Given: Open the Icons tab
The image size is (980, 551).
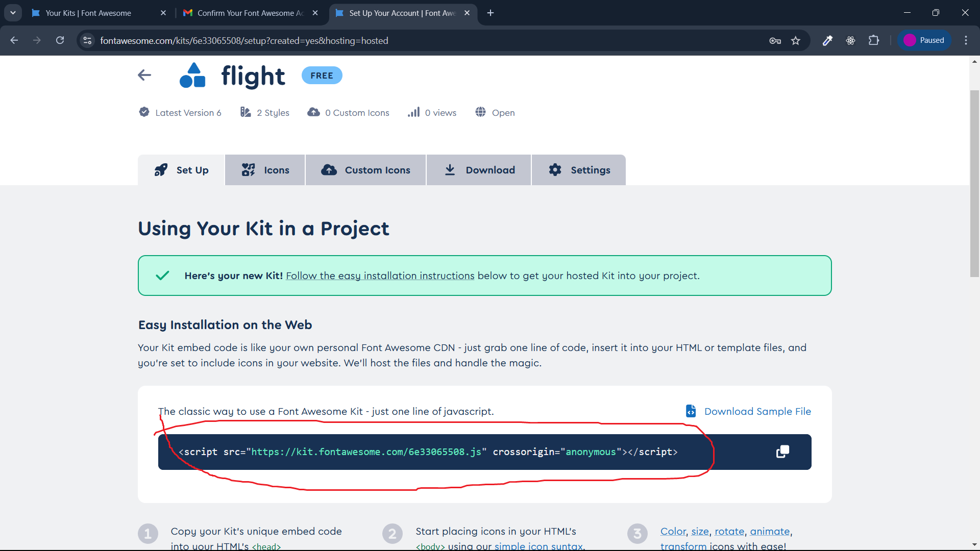Looking at the screenshot, I should (265, 170).
